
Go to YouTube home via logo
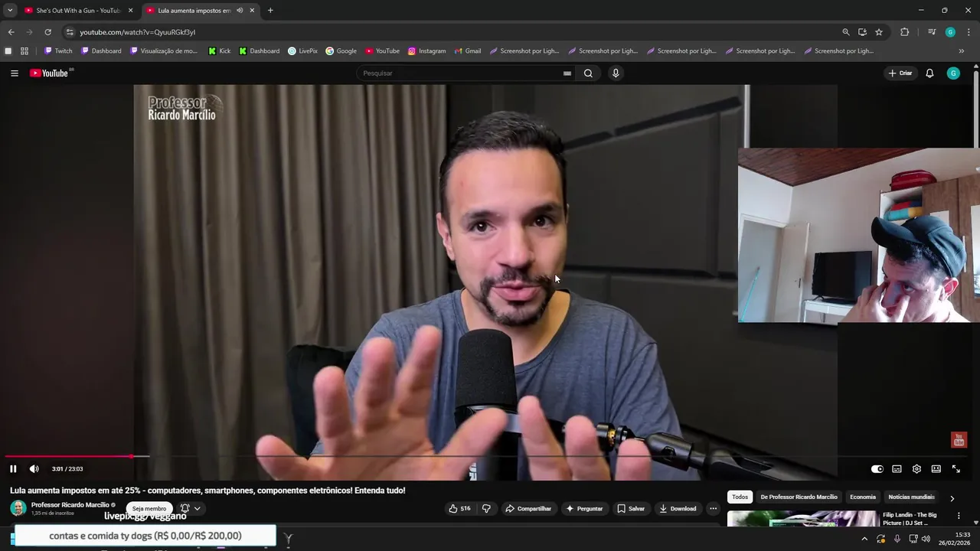tap(49, 73)
